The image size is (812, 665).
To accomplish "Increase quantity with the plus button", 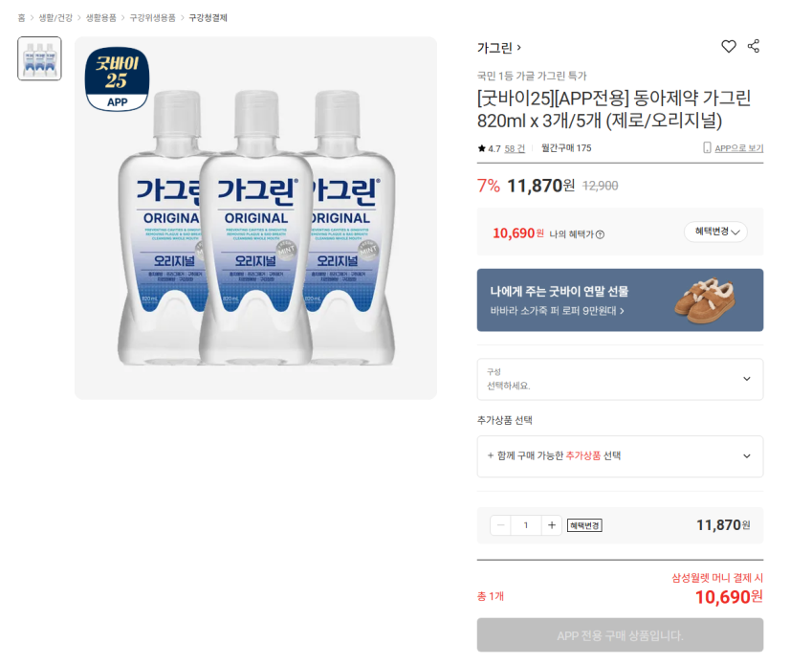I will click(x=551, y=525).
